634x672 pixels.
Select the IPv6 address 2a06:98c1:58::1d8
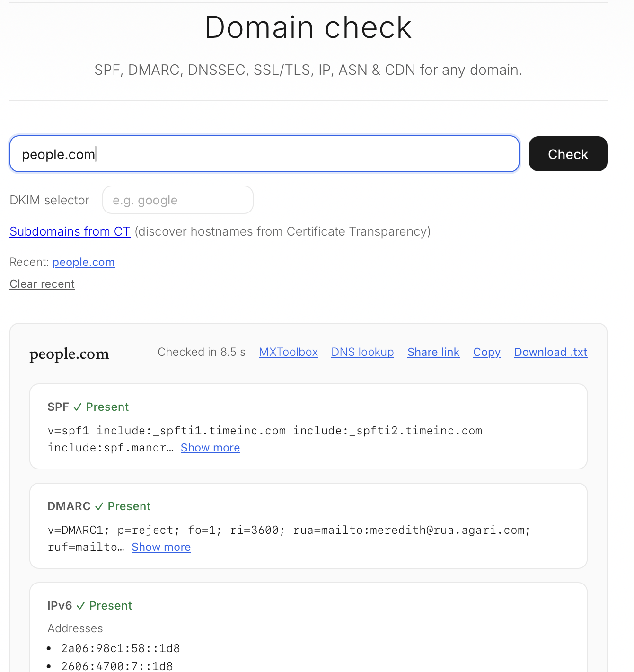[x=120, y=648]
